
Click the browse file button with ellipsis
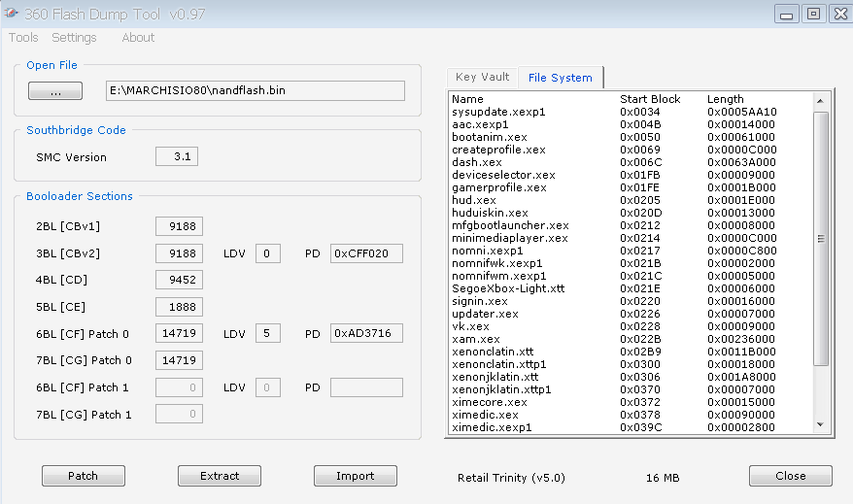point(56,91)
